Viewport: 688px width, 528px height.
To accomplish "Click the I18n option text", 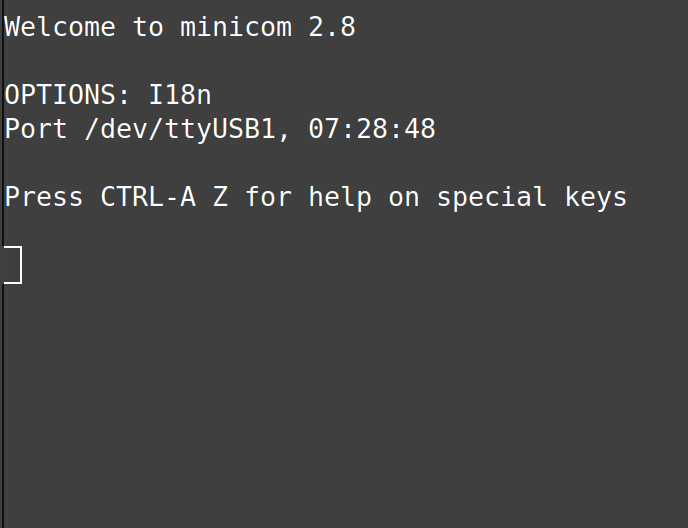I will (x=180, y=95).
